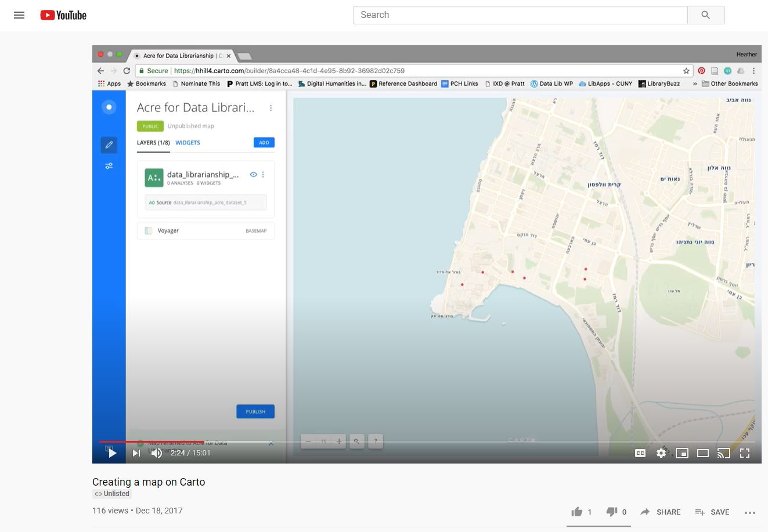Give the video a thumbs up
The image size is (768, 532).
[x=578, y=512]
